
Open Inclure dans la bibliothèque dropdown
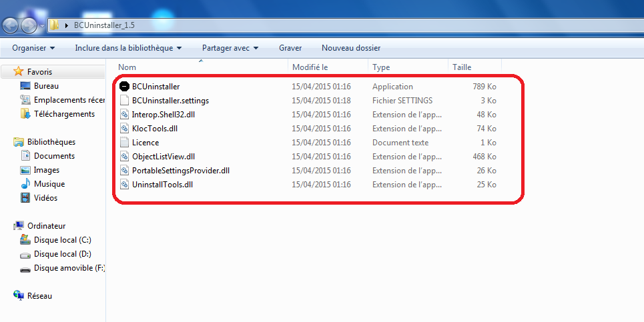pos(128,48)
